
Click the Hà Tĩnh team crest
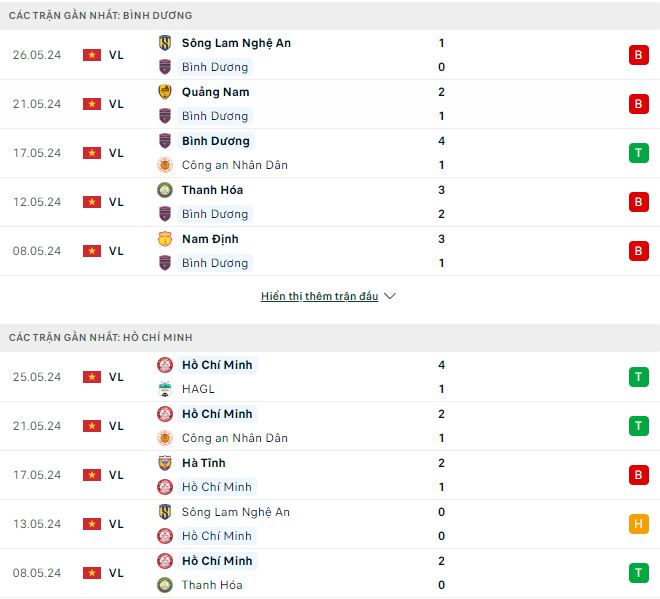point(165,463)
